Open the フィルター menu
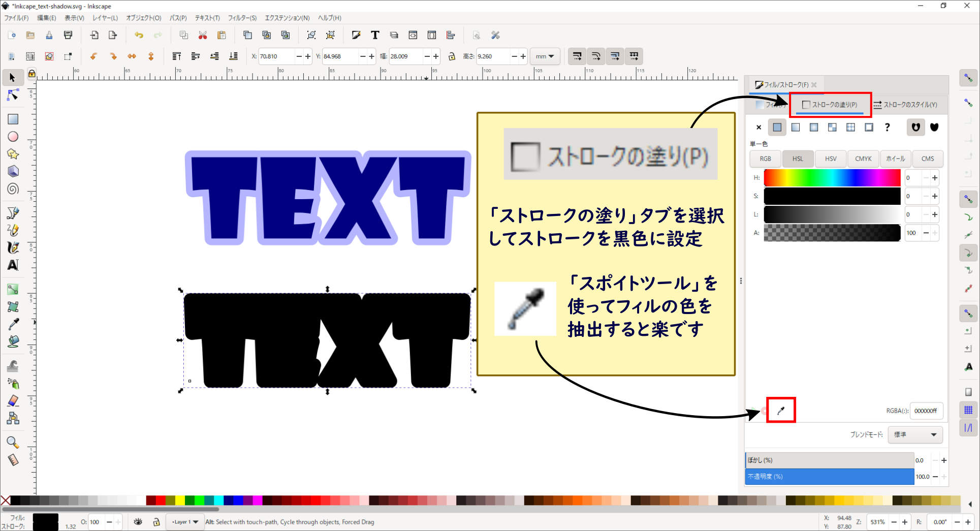Screen dimensions: 980x531 pyautogui.click(x=242, y=18)
